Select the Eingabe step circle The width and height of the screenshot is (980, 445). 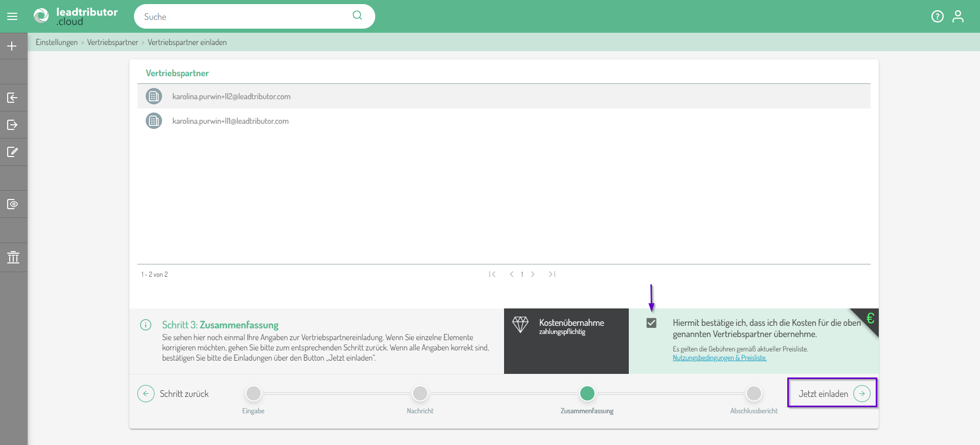point(254,393)
